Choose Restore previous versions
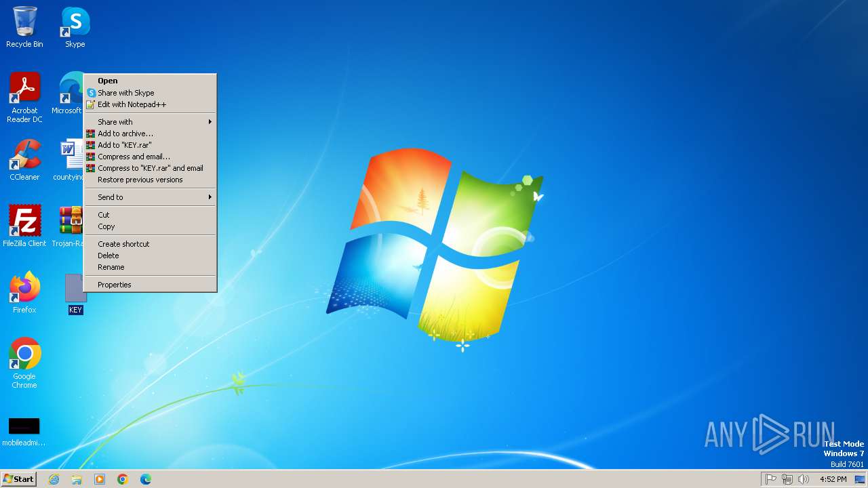 tap(150, 180)
